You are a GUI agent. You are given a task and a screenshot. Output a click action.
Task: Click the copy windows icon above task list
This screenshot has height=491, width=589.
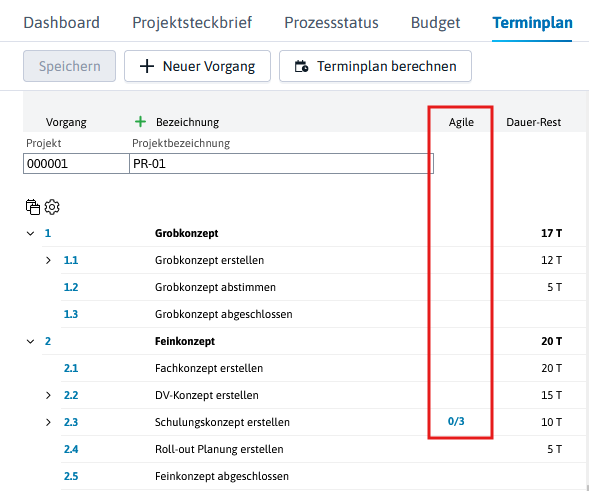coord(33,207)
